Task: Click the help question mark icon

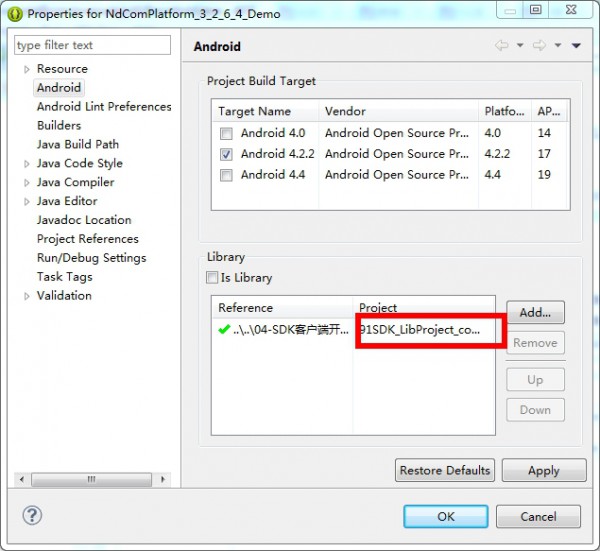Action: tap(32, 515)
